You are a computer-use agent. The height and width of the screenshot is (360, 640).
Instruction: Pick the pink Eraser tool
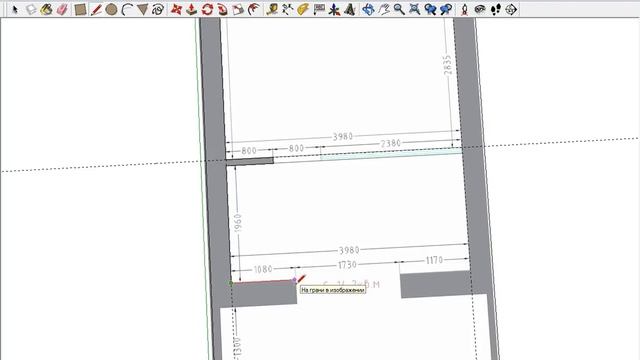pyautogui.click(x=62, y=9)
